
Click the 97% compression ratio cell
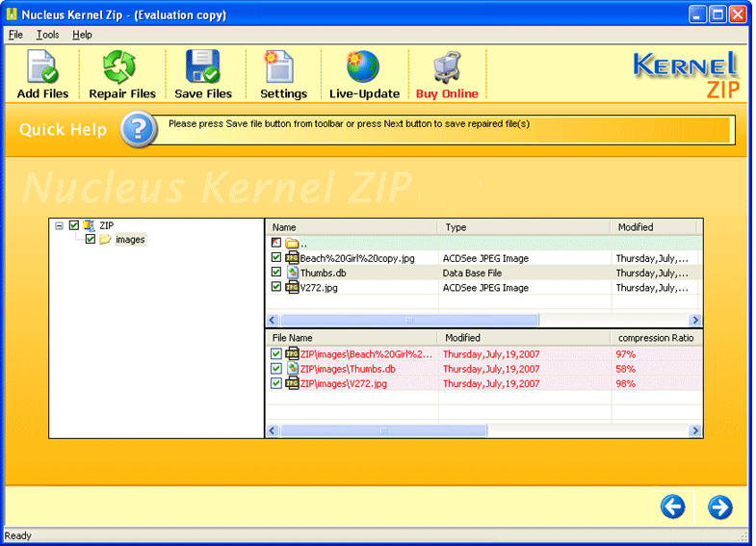[x=625, y=354]
